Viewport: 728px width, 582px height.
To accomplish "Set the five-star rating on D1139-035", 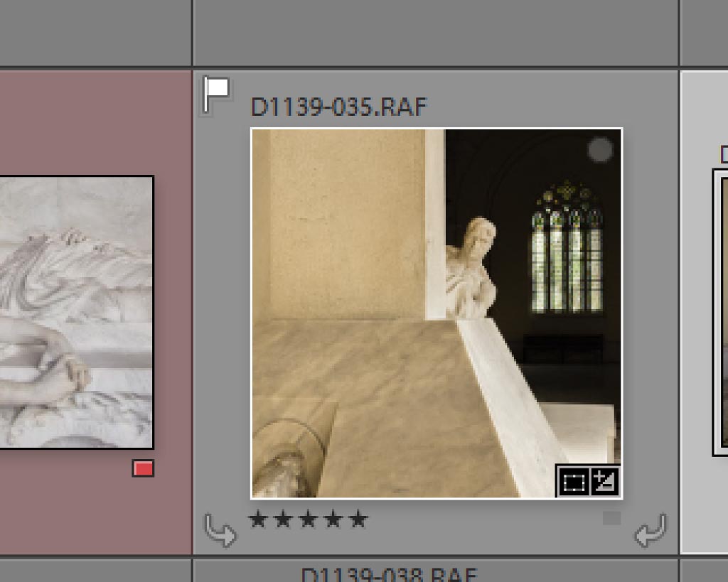I will coord(358,519).
